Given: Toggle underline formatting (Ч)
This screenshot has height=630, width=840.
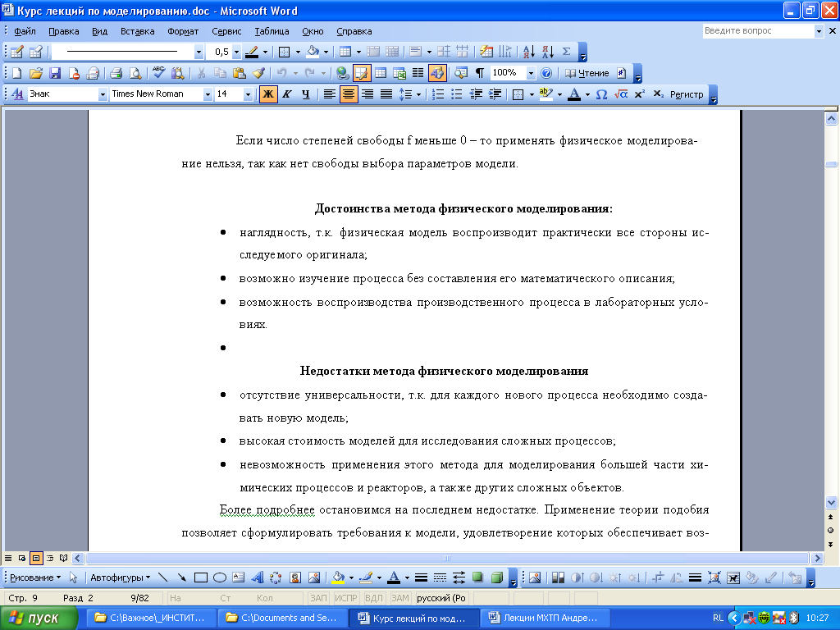Looking at the screenshot, I should (x=306, y=94).
